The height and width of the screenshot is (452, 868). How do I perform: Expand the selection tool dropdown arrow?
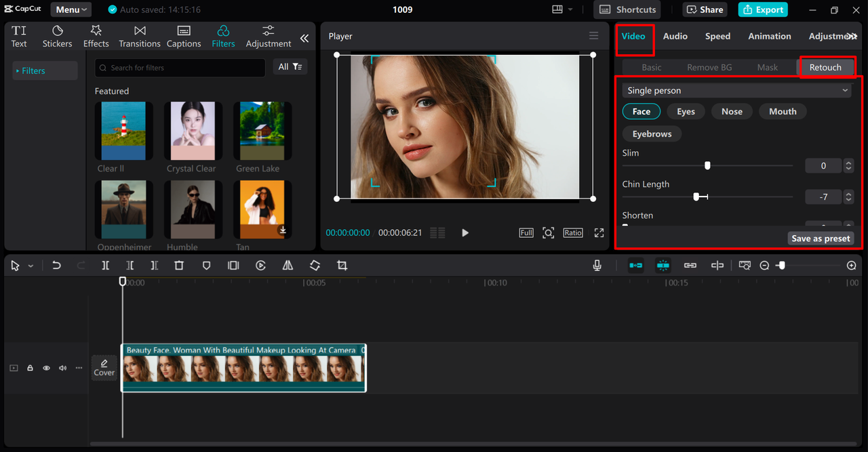click(31, 266)
